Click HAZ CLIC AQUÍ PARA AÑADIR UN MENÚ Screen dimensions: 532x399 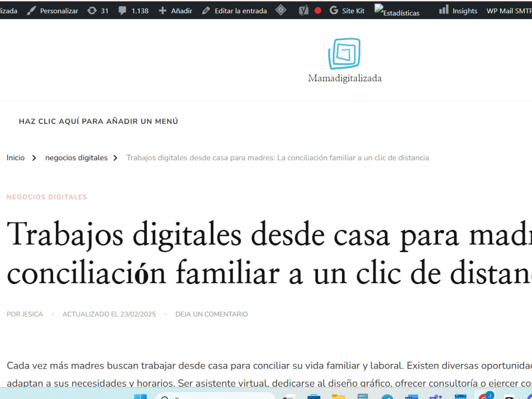pos(98,121)
